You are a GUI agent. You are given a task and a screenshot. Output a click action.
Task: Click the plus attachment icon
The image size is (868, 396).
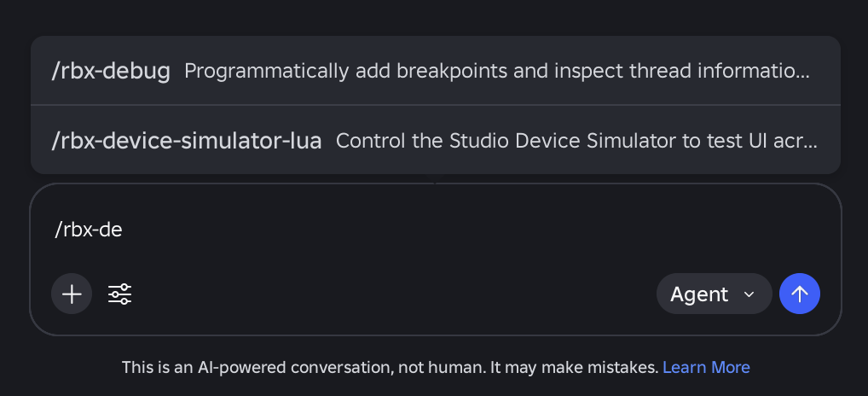point(72,294)
